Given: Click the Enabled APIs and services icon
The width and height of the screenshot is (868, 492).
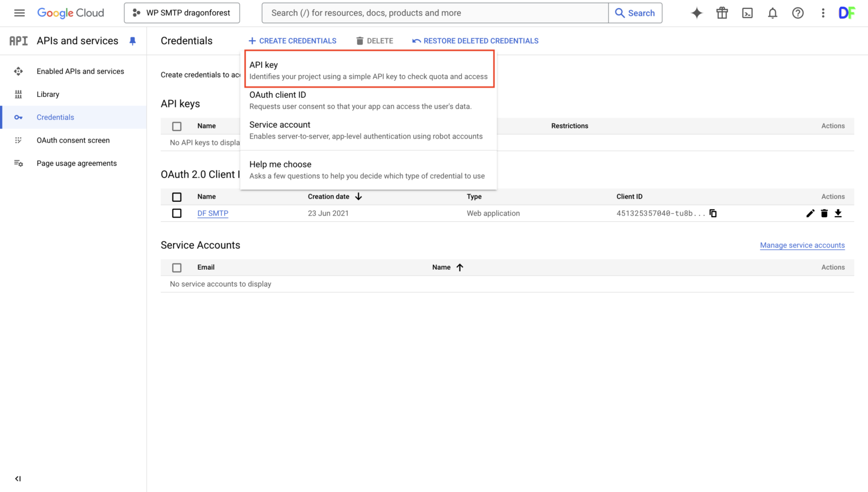Looking at the screenshot, I should pyautogui.click(x=19, y=71).
